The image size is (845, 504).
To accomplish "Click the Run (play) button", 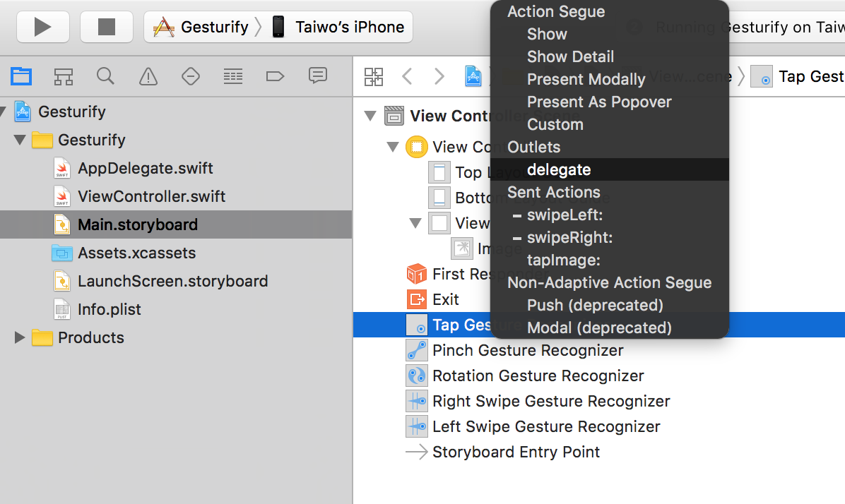I will click(42, 28).
